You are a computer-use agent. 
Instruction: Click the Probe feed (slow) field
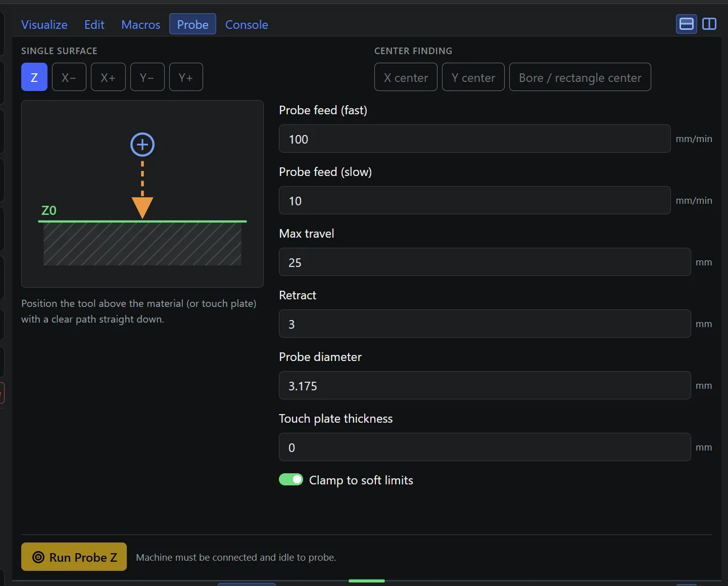coord(475,200)
